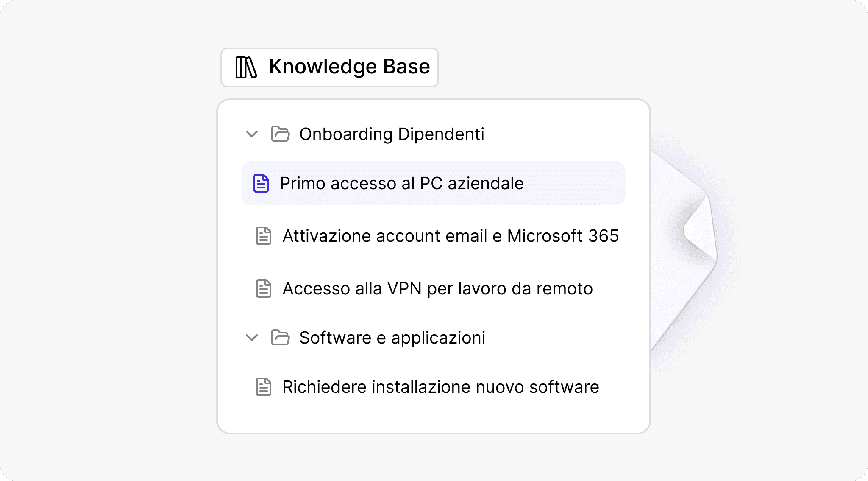Image resolution: width=868 pixels, height=481 pixels.
Task: Click the document icon of Primo accesso al PC aziendale
Action: (261, 183)
